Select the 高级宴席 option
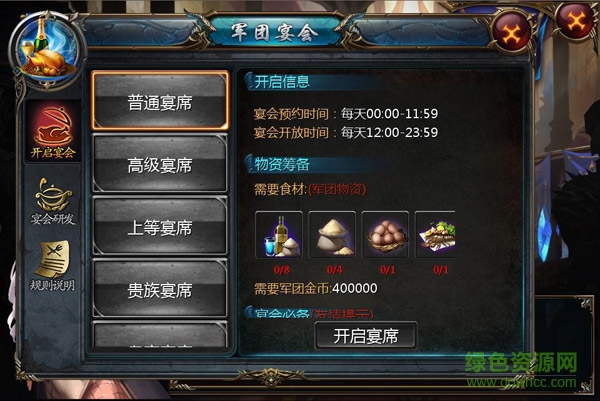The image size is (600, 401). (x=160, y=164)
